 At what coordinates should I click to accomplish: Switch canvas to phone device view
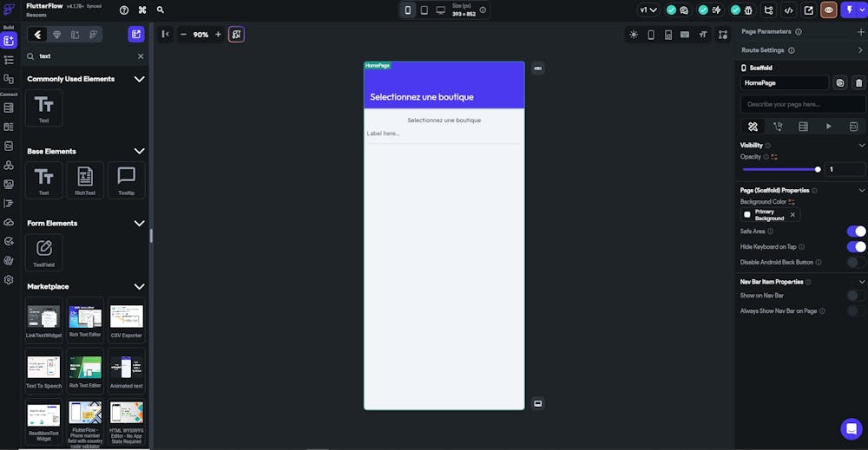[x=408, y=10]
